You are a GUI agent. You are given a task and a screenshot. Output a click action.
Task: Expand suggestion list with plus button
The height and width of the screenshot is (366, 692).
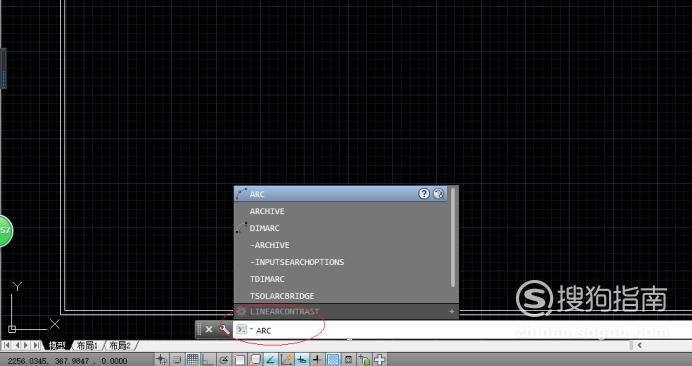click(451, 311)
